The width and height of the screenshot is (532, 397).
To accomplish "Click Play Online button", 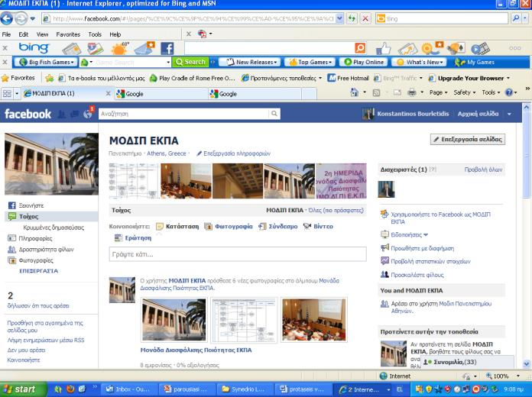I will point(364,62).
